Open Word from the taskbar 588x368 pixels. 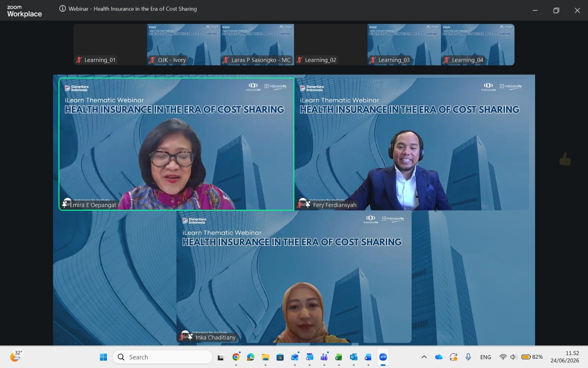(x=368, y=357)
